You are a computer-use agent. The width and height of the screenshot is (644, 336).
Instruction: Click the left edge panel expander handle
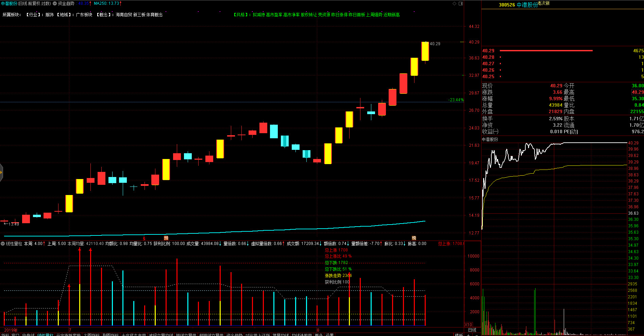[x=1, y=173]
